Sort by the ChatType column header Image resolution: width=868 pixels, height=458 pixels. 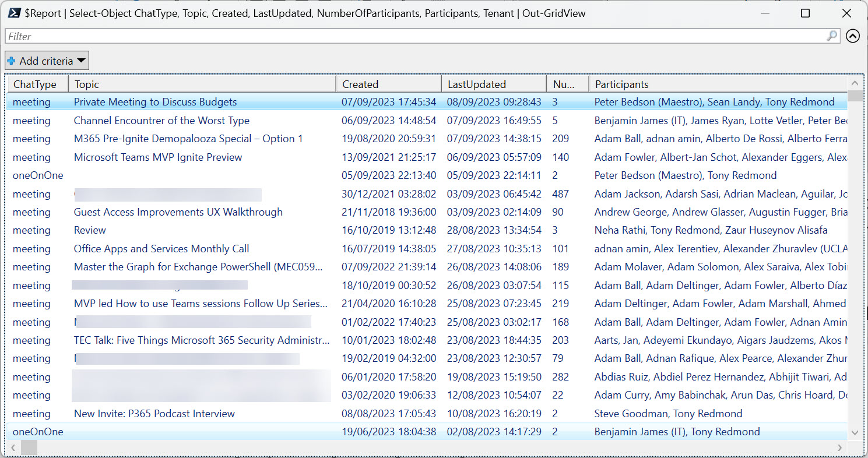point(37,84)
